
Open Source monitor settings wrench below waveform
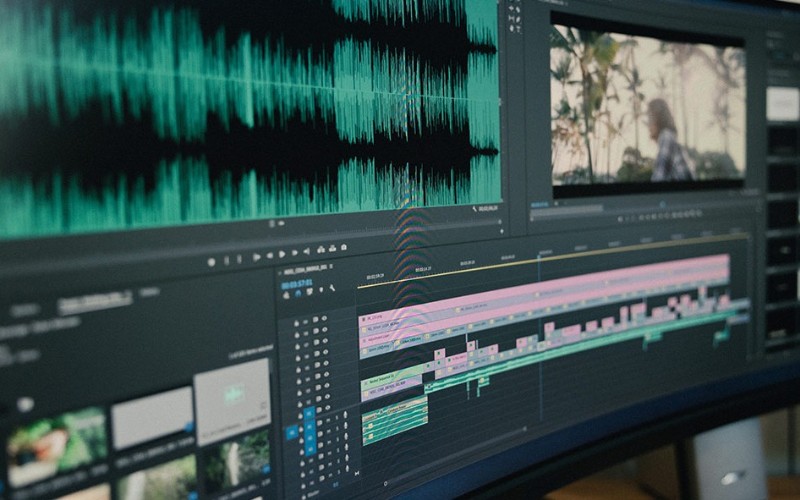474,209
